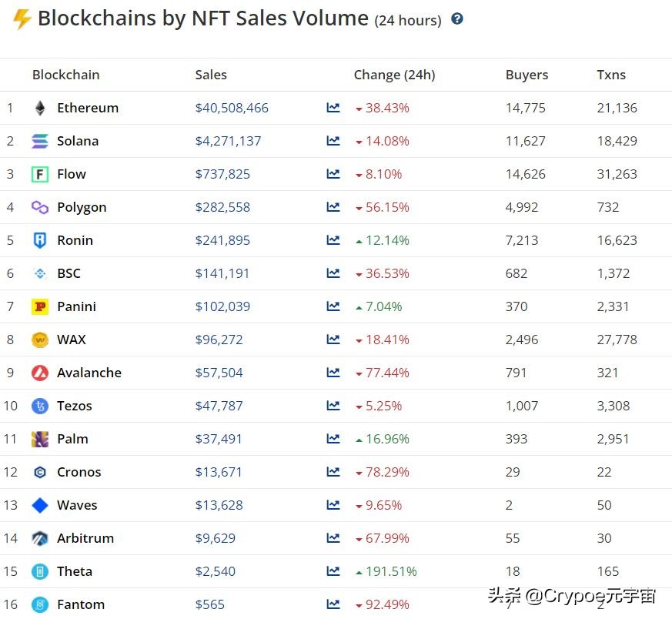The width and height of the screenshot is (672, 619).
Task: View Ronin sales chart icon
Action: pyautogui.click(x=333, y=240)
